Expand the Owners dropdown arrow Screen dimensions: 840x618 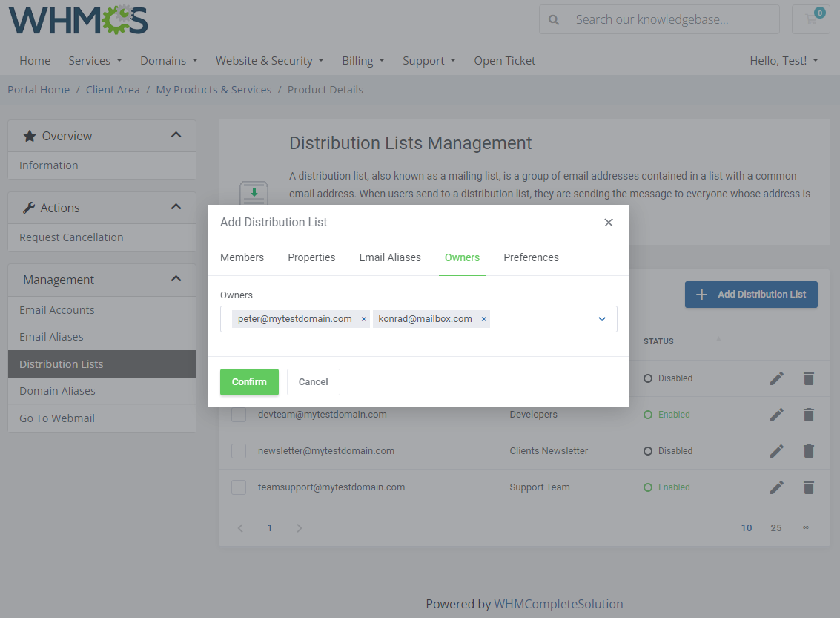tap(602, 319)
